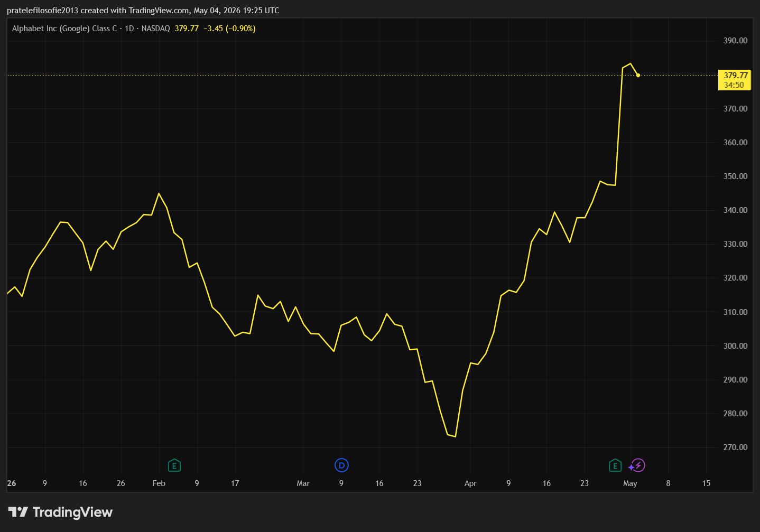Click the purple lightning event marker
Screen dimensions: 760x532
(x=638, y=465)
